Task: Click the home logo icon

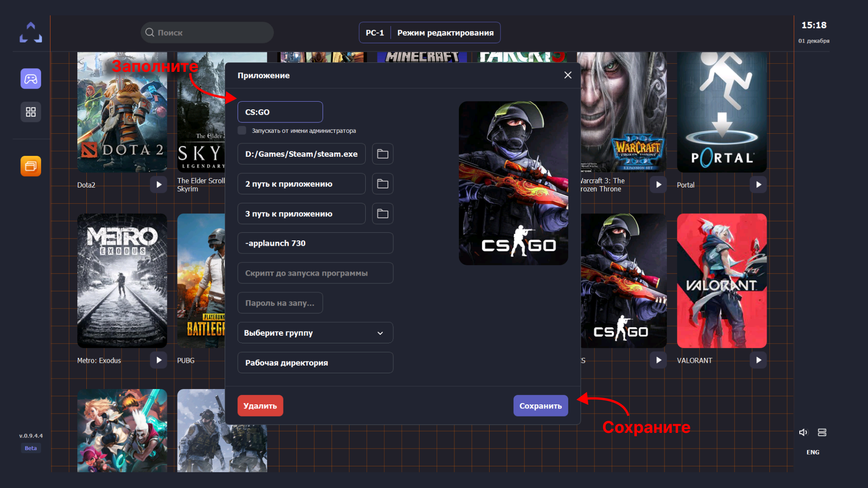Action: point(31,33)
